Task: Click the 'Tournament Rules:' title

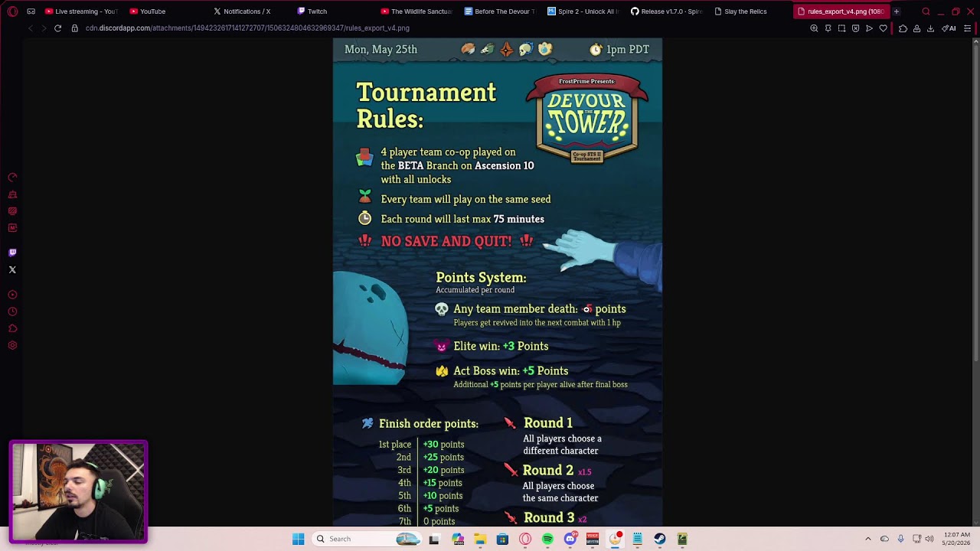Action: [426, 106]
